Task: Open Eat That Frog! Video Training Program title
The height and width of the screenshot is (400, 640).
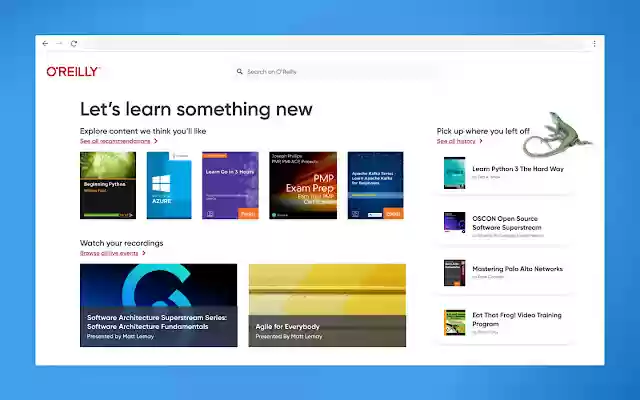Action: click(517, 319)
